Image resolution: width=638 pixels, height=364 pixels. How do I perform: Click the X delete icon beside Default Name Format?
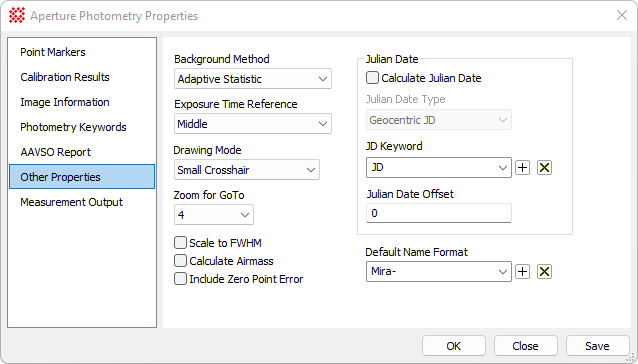544,271
